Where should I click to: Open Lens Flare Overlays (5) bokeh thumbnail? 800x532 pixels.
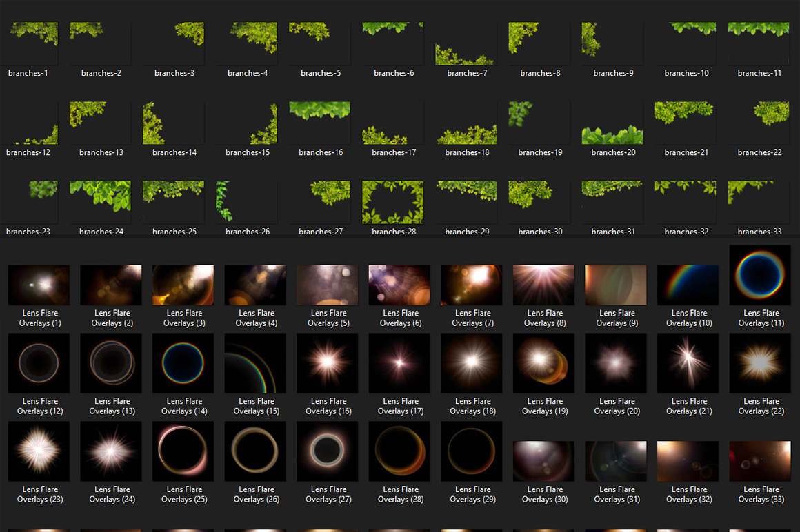click(x=328, y=285)
